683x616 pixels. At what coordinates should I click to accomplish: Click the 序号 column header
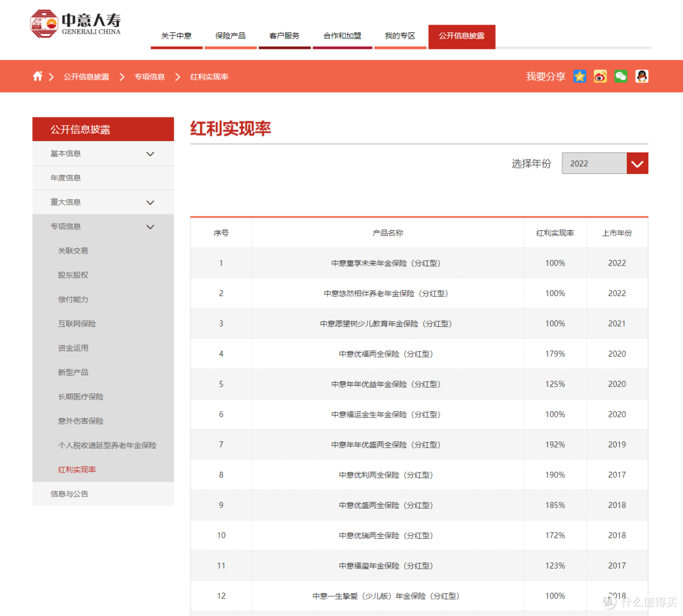(x=221, y=233)
